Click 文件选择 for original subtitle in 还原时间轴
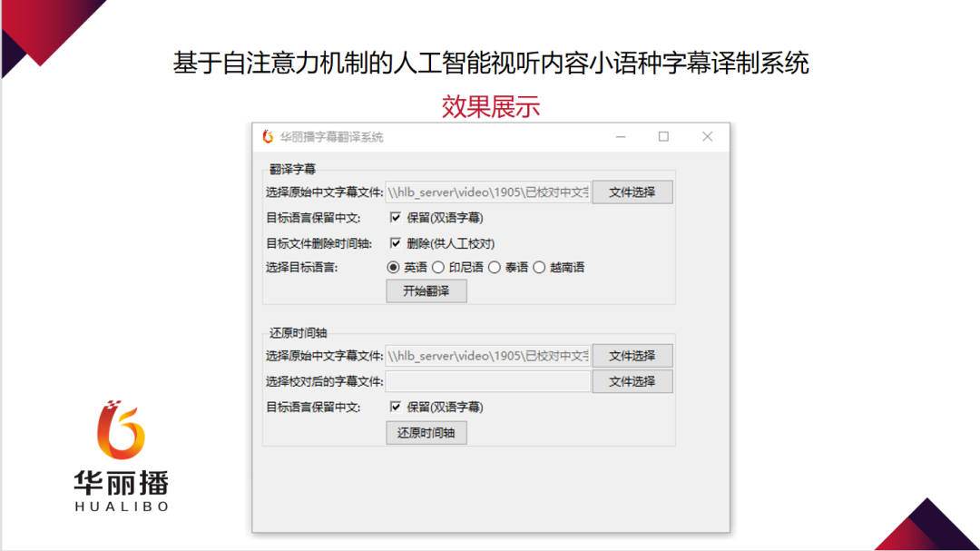Viewport: 980px width, 551px height. tap(632, 356)
